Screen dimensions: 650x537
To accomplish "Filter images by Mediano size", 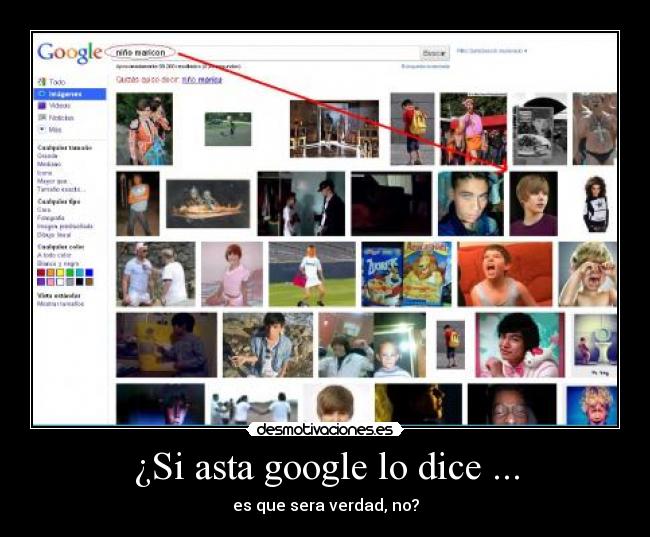I will click(49, 164).
